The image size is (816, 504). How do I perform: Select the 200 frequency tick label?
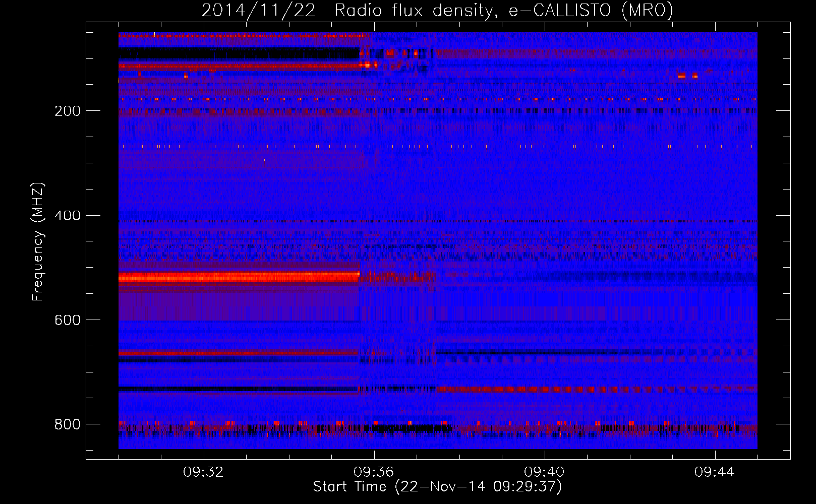[68, 111]
